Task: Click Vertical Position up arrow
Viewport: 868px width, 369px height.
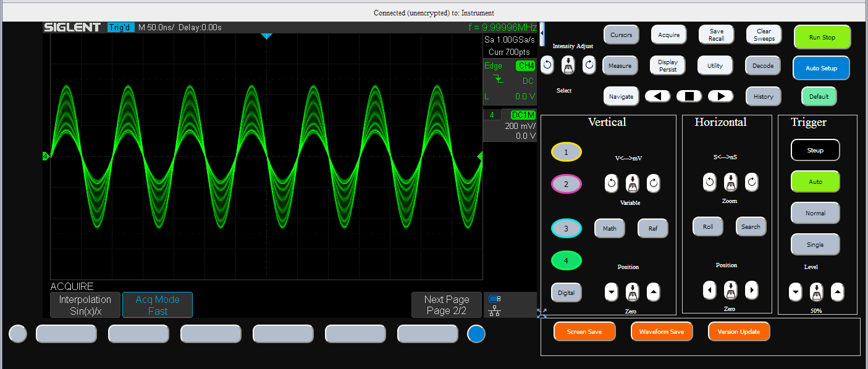Action: [x=653, y=291]
